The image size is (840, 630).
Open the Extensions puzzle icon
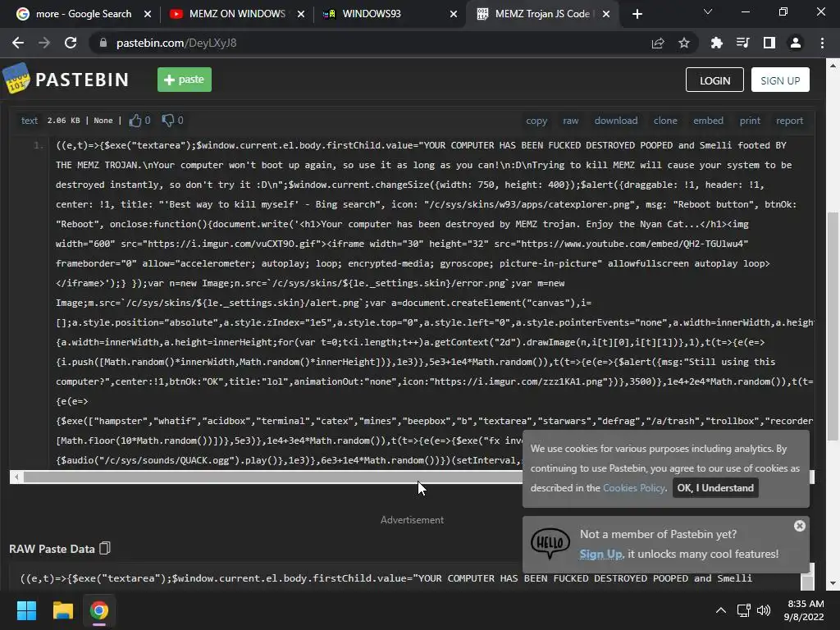(x=716, y=43)
